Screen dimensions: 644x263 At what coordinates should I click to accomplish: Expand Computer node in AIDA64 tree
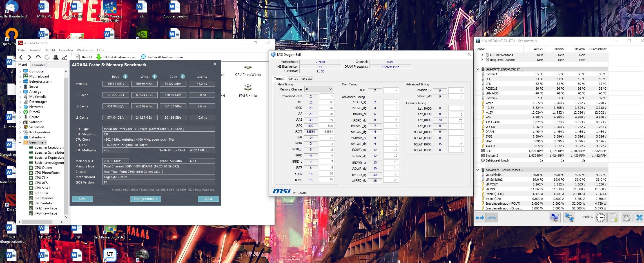(x=20, y=71)
